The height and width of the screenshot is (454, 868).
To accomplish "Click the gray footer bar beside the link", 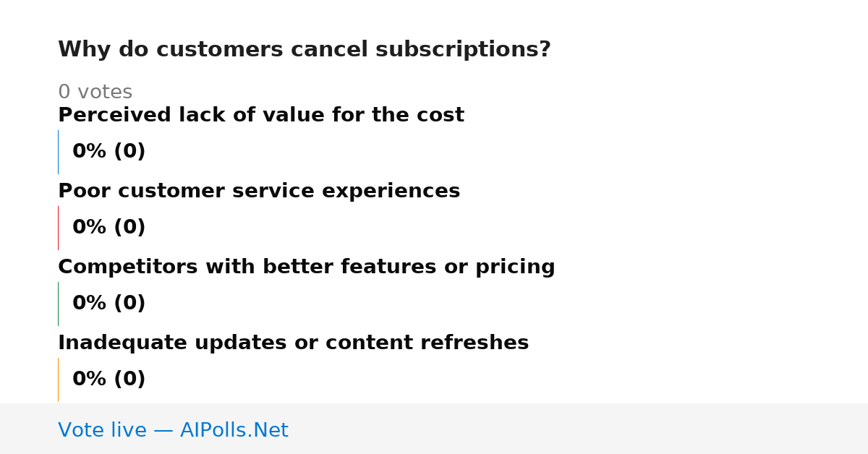I will coord(579,429).
